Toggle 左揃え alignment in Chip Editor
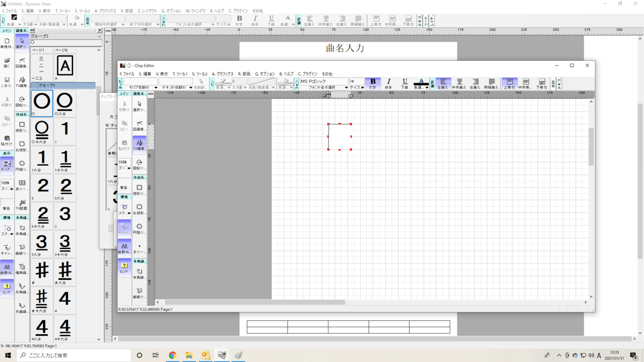The width and height of the screenshot is (644, 362). coord(443,83)
